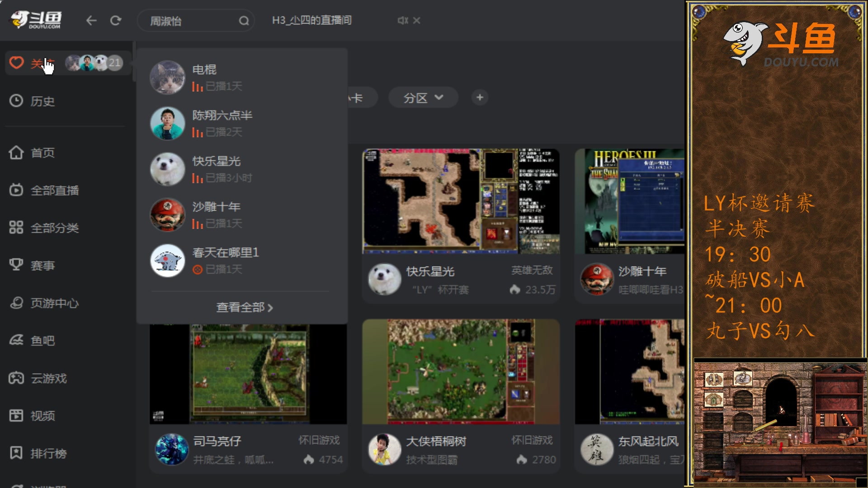Open 云游戏 cloud gaming
Viewport: 868px width, 488px height.
[48, 378]
